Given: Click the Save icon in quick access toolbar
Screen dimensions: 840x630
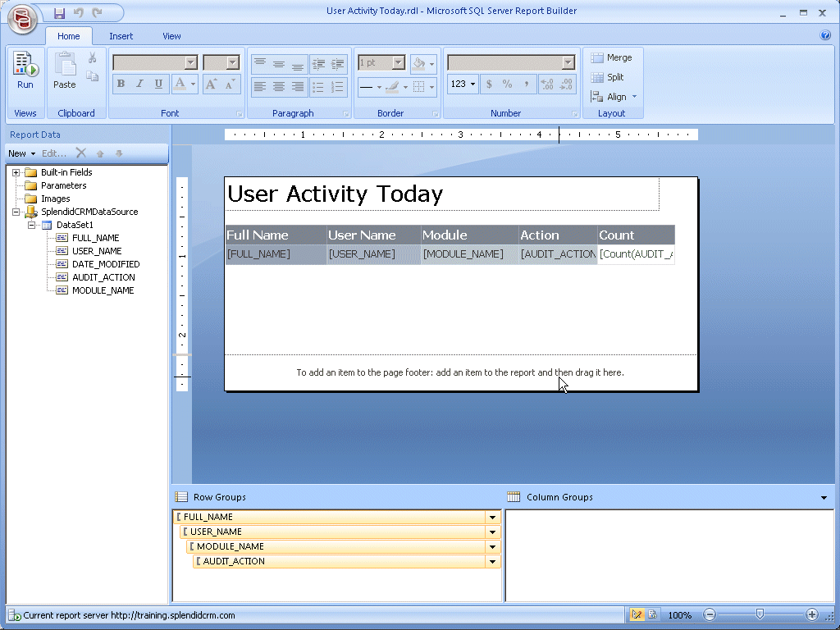Looking at the screenshot, I should (59, 12).
